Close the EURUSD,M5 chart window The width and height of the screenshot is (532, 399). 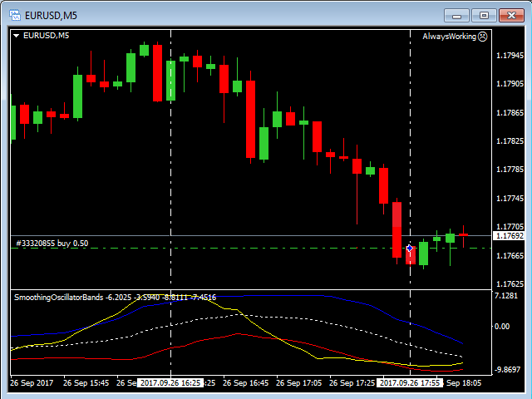(x=510, y=14)
